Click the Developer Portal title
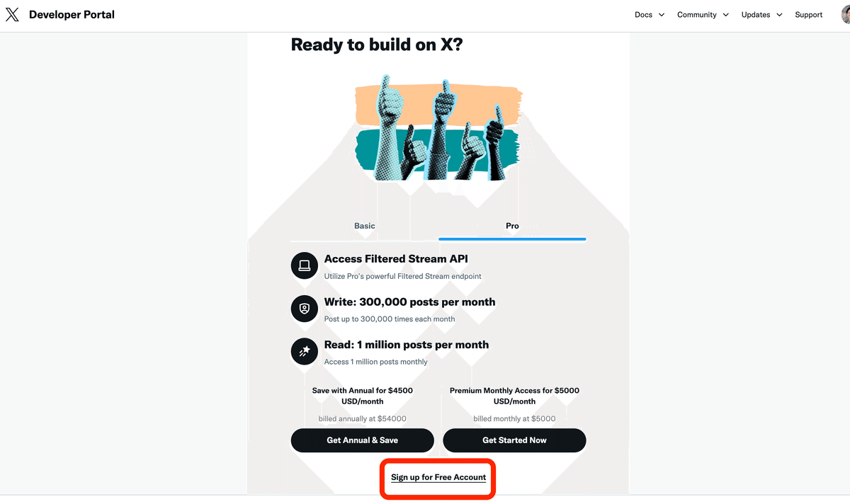 point(72,15)
